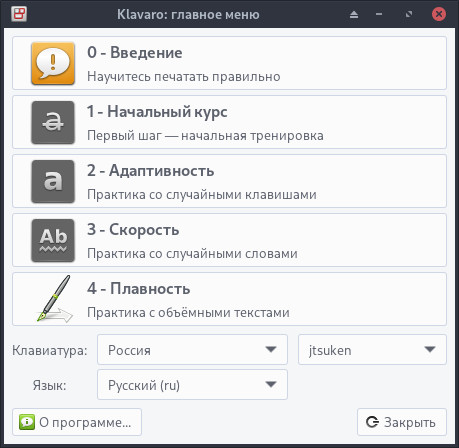Click the 'Язык:' label
The image size is (459, 448).
pyautogui.click(x=49, y=386)
